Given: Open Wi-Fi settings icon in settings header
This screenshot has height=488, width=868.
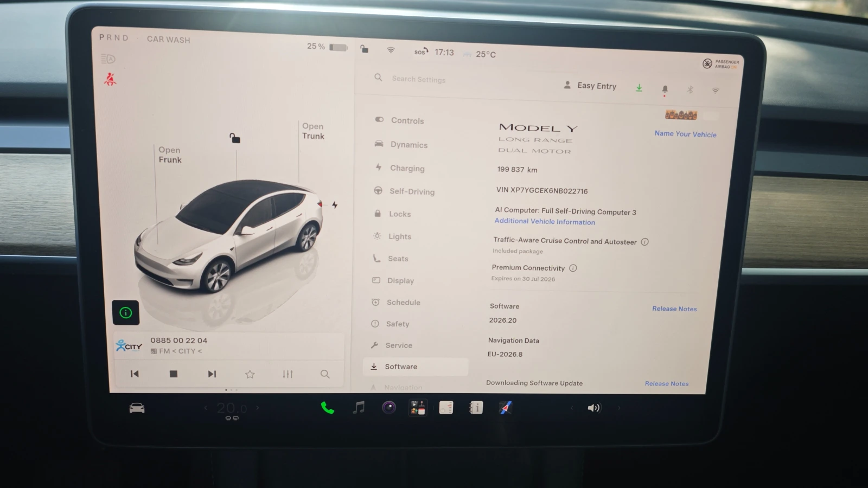Looking at the screenshot, I should pos(716,91).
